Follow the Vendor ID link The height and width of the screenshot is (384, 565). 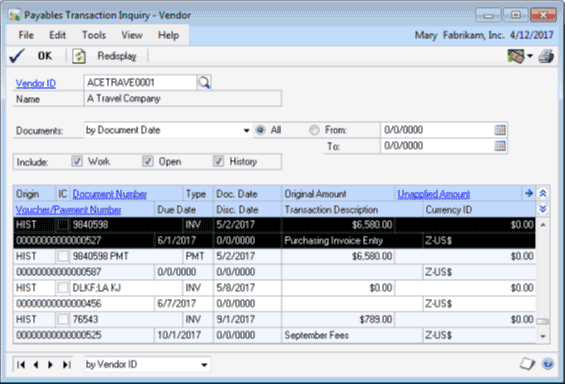point(36,83)
